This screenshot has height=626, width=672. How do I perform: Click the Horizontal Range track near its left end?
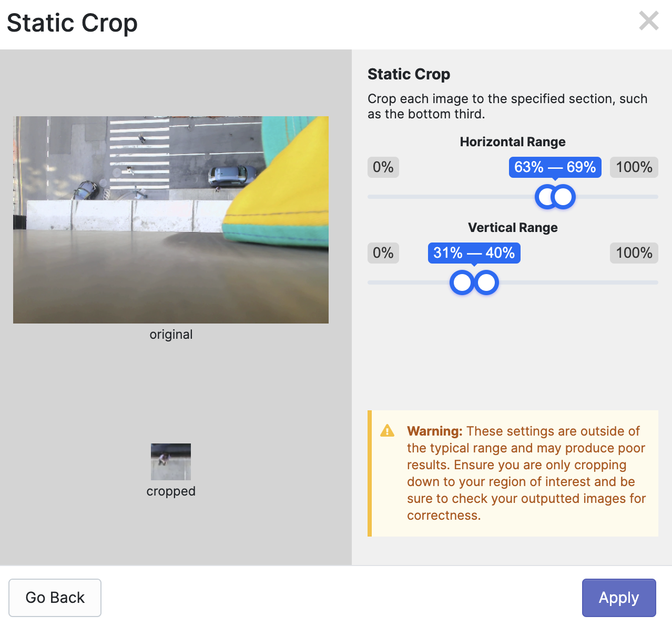click(389, 197)
